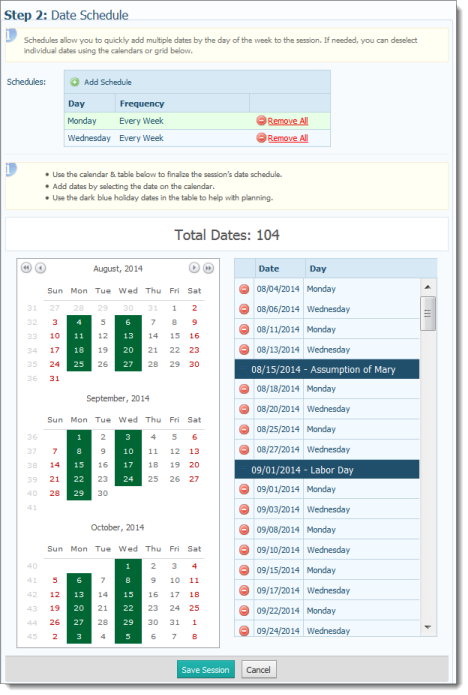Click the scrollbar up arrow in date list

(428, 287)
